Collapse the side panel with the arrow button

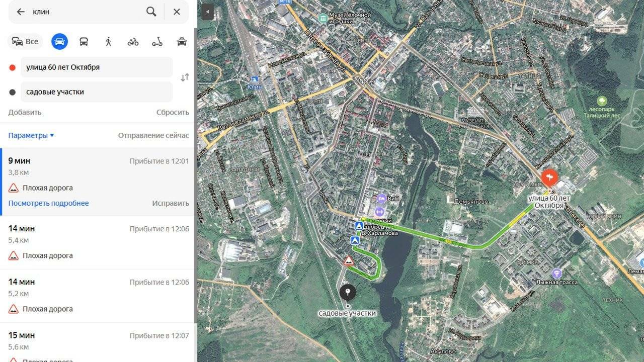point(207,12)
